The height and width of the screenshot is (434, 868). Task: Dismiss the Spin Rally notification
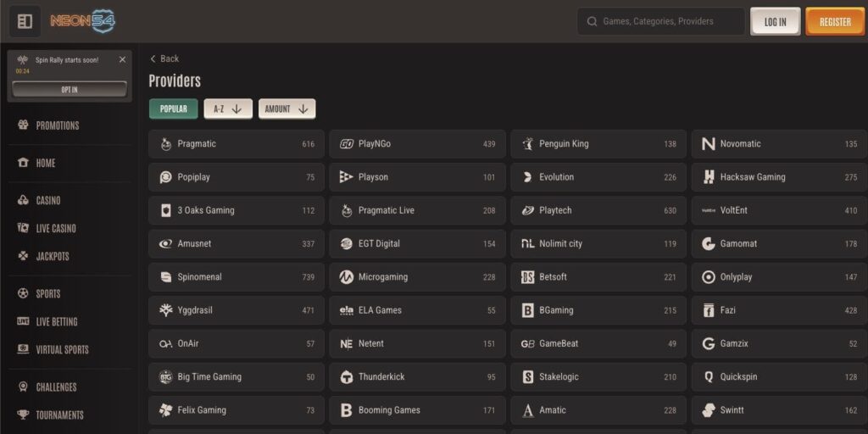(x=122, y=59)
